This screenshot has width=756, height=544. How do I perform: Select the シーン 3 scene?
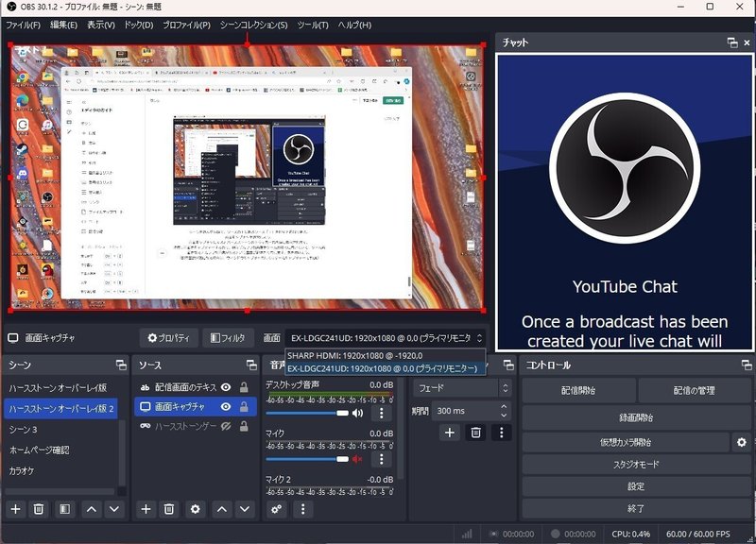[60, 430]
